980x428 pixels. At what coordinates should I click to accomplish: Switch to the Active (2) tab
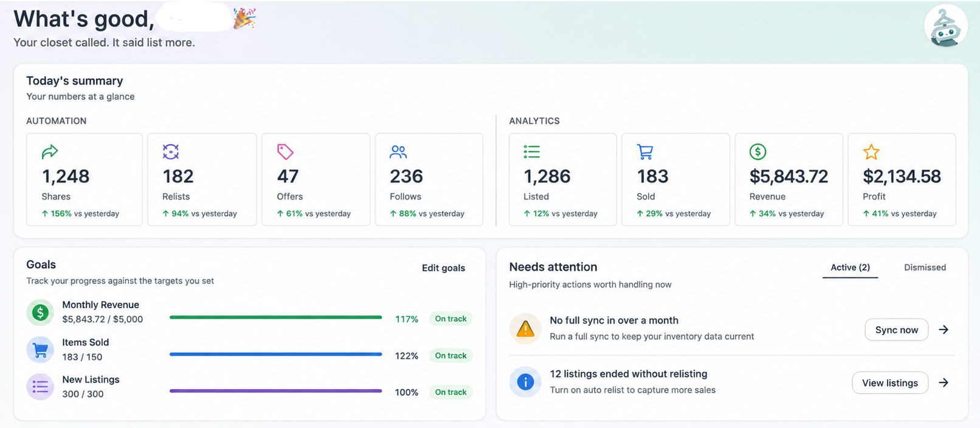click(850, 267)
